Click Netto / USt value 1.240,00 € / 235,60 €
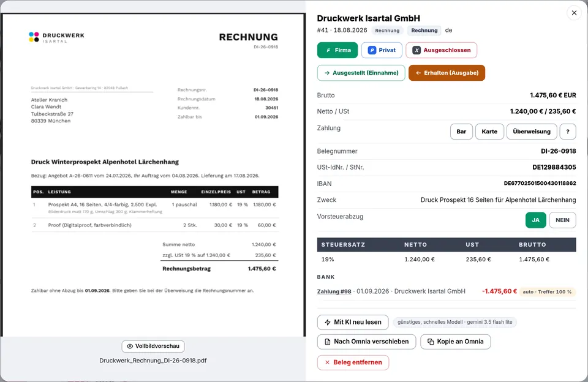 (x=543, y=111)
